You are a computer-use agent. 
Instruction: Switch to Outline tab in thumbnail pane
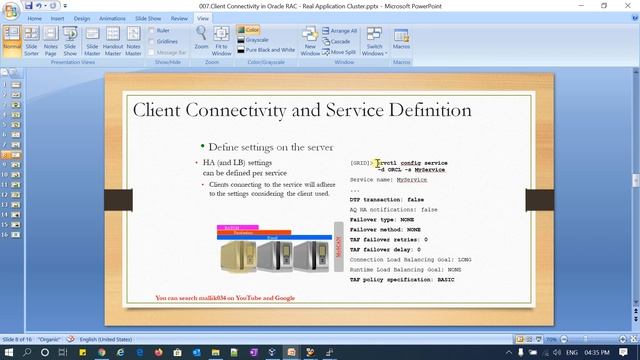click(14, 73)
